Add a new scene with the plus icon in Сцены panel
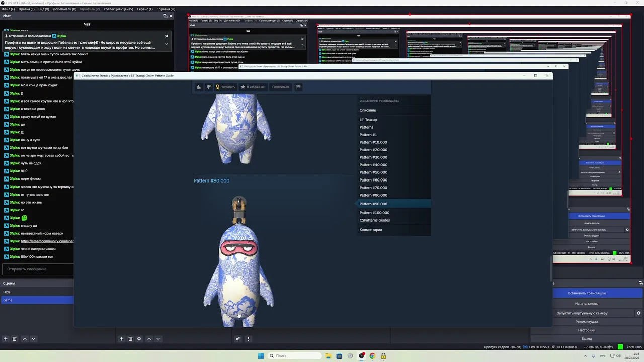644x362 pixels. (6, 339)
